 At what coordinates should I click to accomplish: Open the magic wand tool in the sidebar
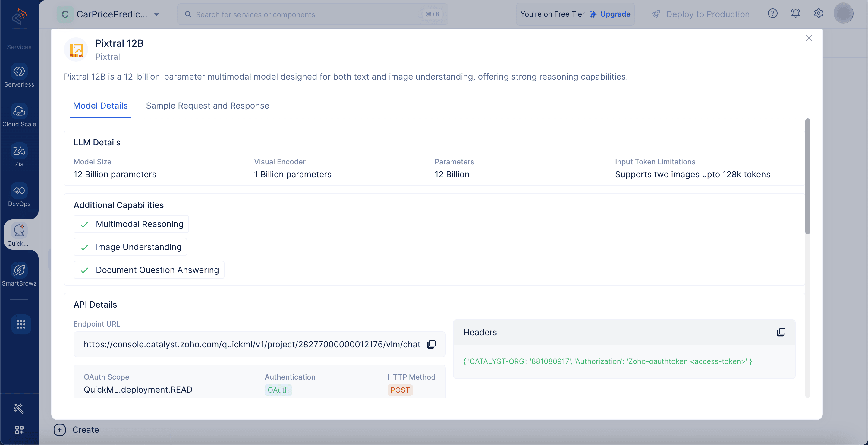pyautogui.click(x=19, y=409)
